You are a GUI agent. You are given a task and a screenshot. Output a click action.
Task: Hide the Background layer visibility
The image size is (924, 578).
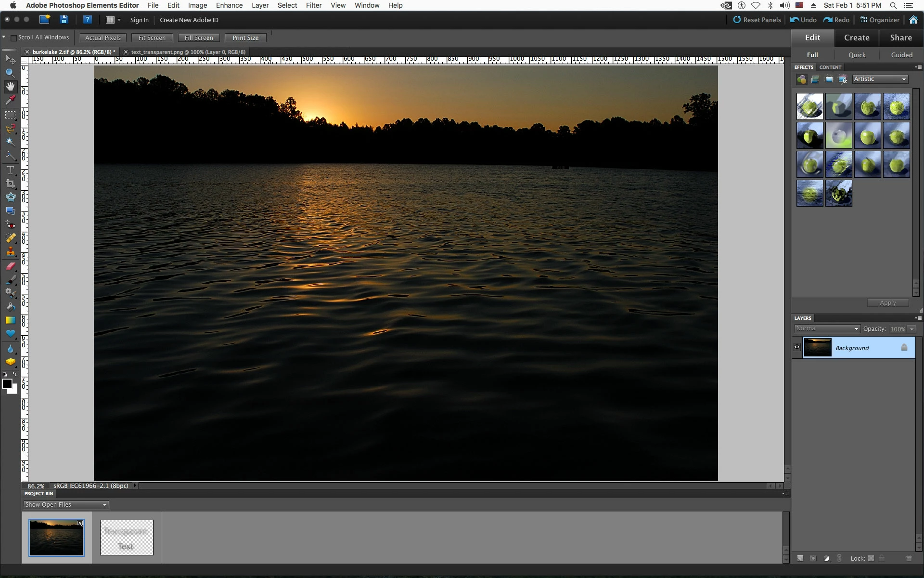[x=797, y=347]
